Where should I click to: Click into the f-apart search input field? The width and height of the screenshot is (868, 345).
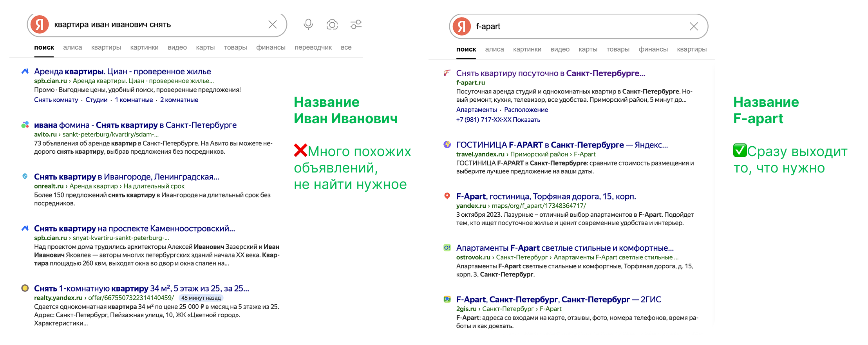click(x=580, y=26)
